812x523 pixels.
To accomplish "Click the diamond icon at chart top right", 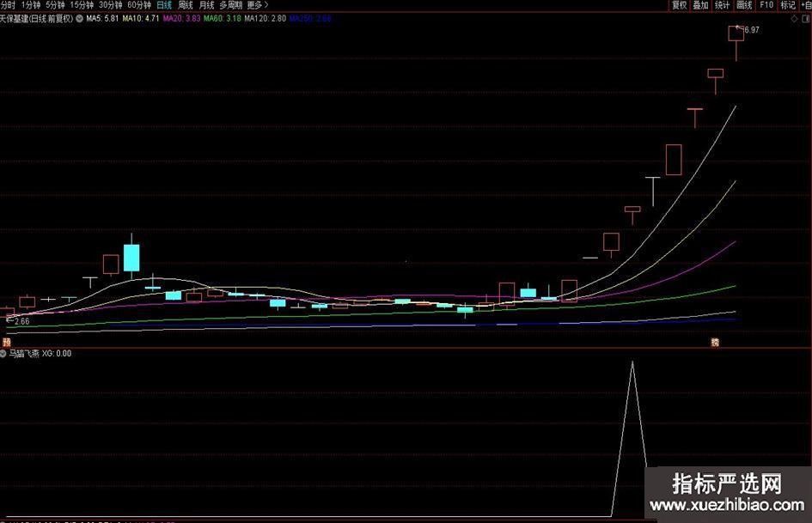I will click(794, 19).
